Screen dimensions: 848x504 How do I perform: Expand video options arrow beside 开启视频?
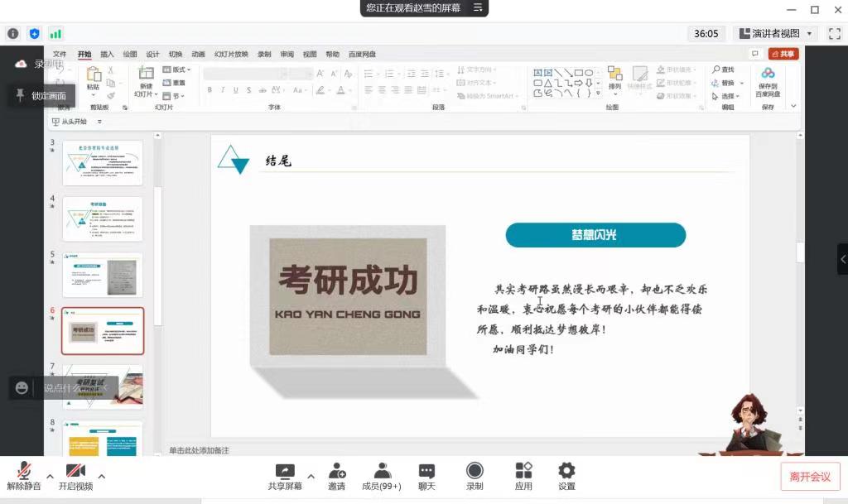pos(102,476)
